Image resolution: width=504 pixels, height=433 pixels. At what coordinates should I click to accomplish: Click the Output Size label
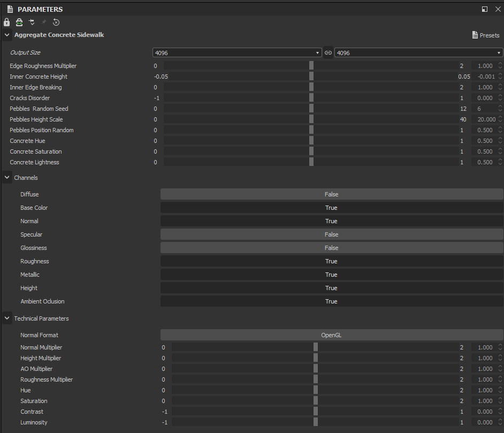coord(25,52)
